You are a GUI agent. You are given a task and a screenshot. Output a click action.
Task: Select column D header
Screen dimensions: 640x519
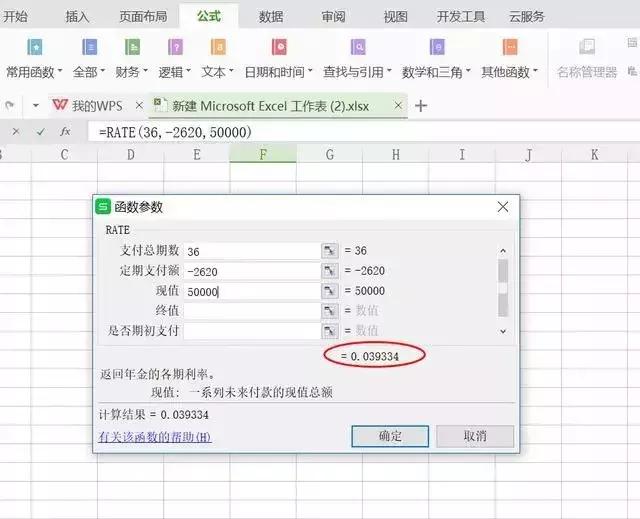click(131, 154)
